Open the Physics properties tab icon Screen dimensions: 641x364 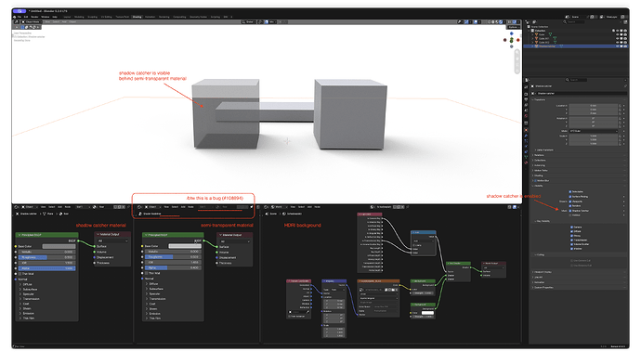[526, 147]
